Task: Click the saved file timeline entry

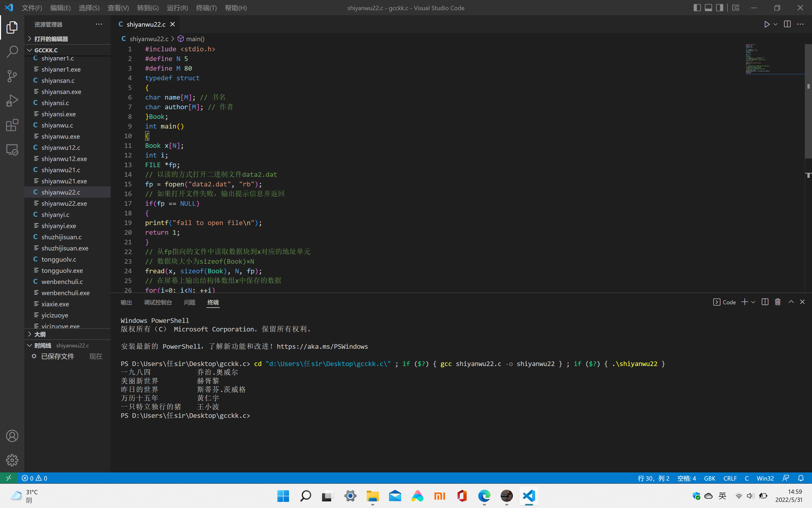Action: [x=67, y=356]
